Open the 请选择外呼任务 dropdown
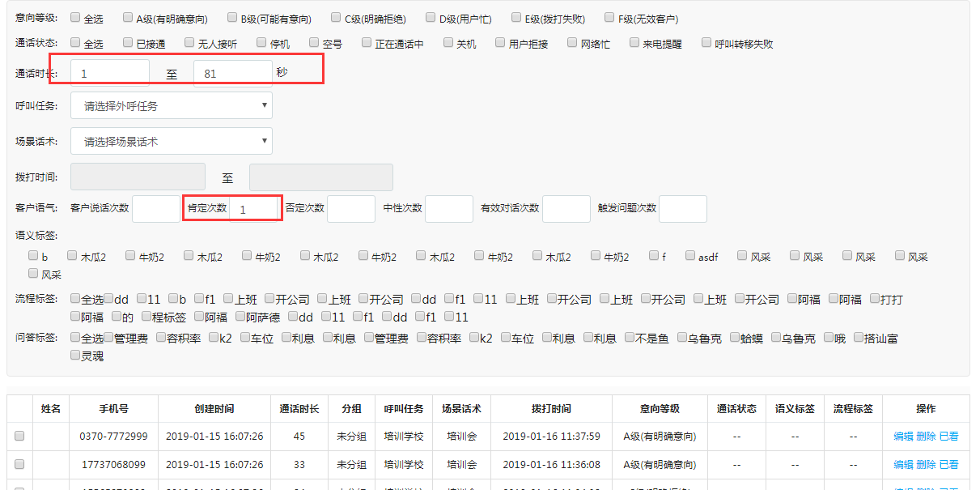 pos(172,105)
